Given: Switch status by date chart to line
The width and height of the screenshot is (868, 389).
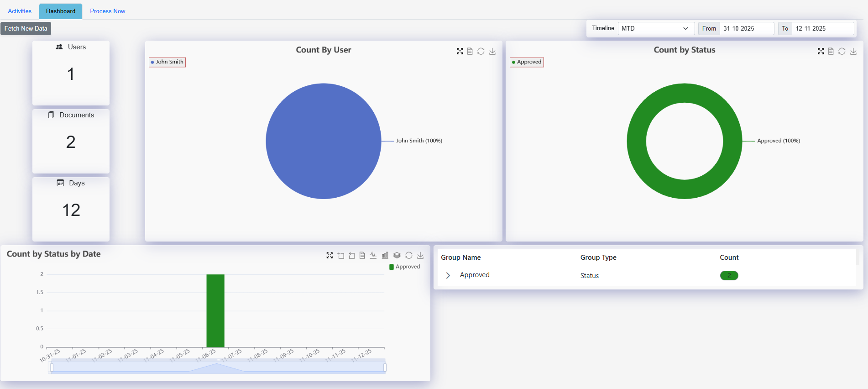Looking at the screenshot, I should pos(373,255).
